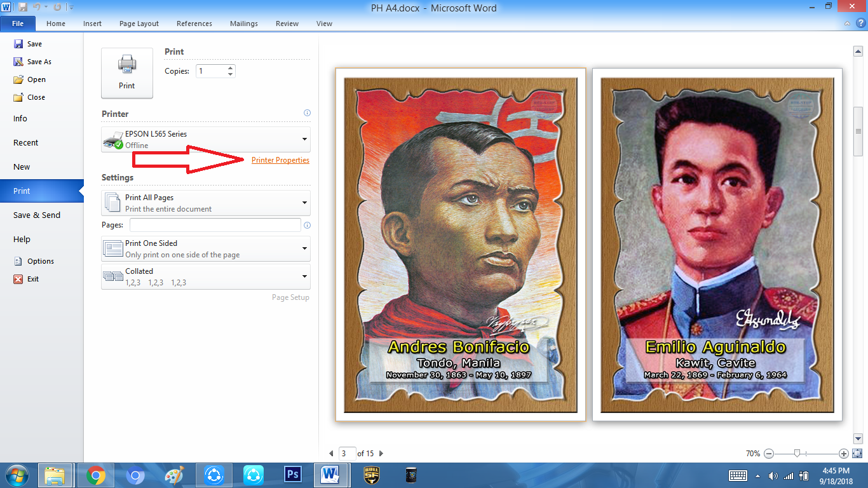
Task: Open the References ribbon tab
Action: pyautogui.click(x=194, y=24)
